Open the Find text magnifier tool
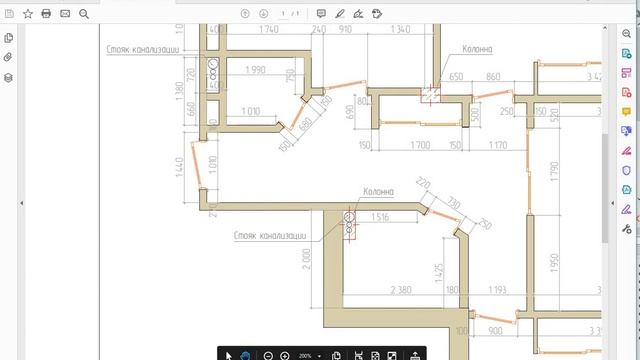The height and width of the screenshot is (360, 640). (x=84, y=14)
